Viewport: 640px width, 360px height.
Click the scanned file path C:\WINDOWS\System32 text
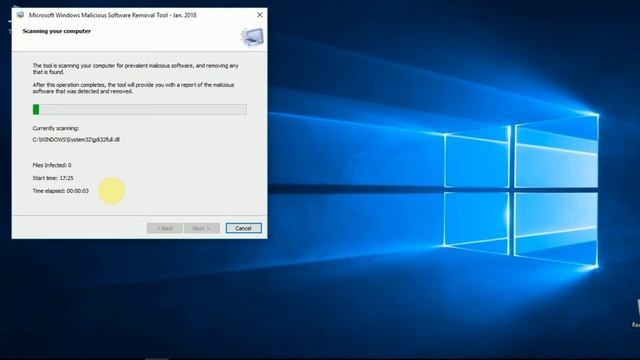(76, 140)
